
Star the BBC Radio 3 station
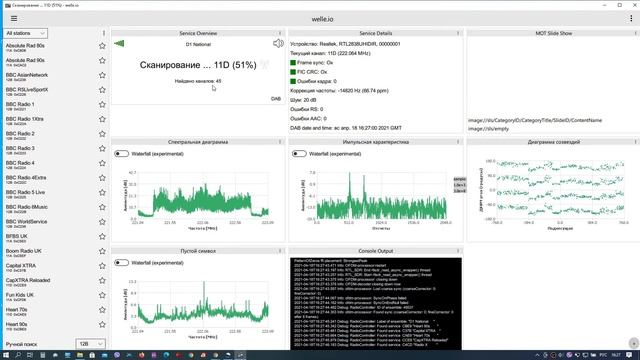coord(102,149)
